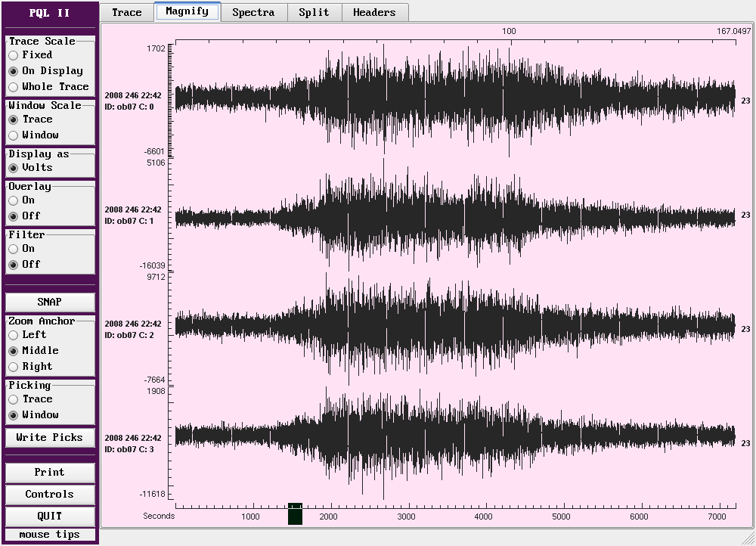Set Zoom Anchor to Left
The height and width of the screenshot is (546, 756).
(14, 335)
